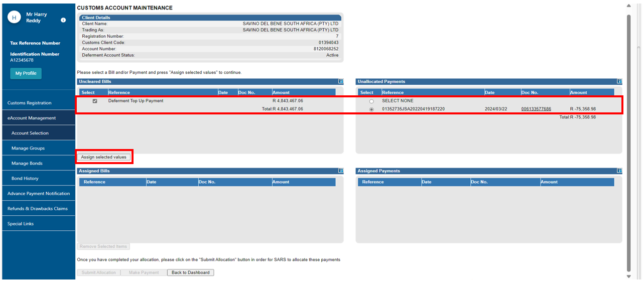
Task: Tick the Deferment Top Up Payment checkbox
Action: (95, 101)
